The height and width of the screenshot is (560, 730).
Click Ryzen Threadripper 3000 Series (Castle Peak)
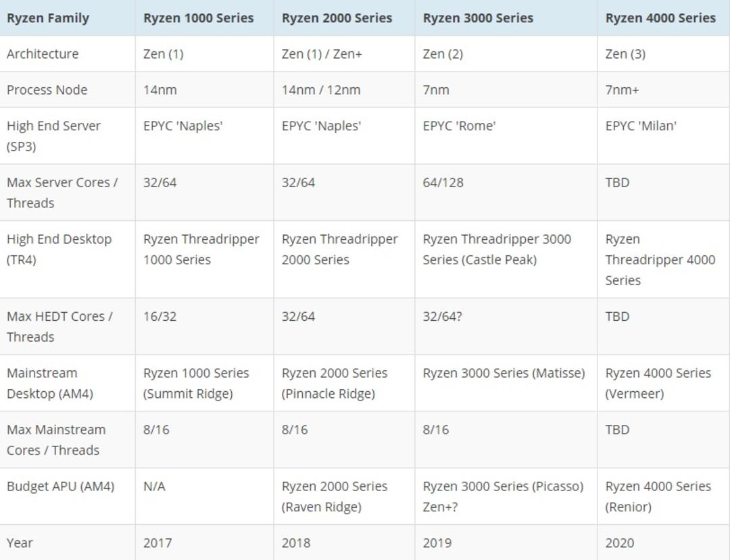(506, 259)
